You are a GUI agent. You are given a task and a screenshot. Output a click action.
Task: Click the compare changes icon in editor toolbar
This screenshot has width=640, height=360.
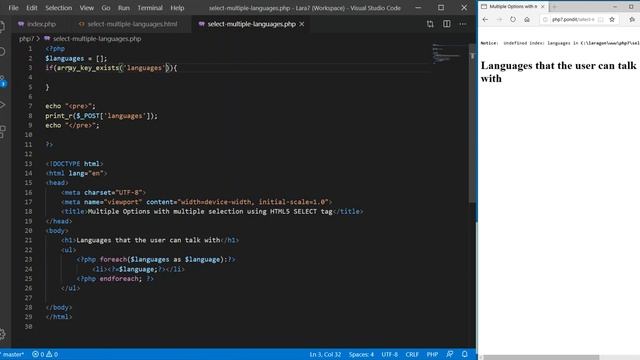coord(430,24)
